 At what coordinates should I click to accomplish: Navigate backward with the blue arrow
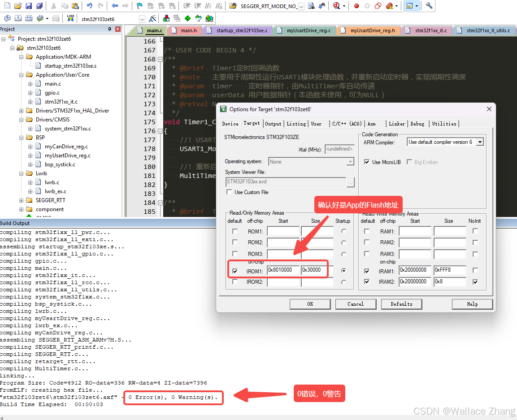click(115, 6)
